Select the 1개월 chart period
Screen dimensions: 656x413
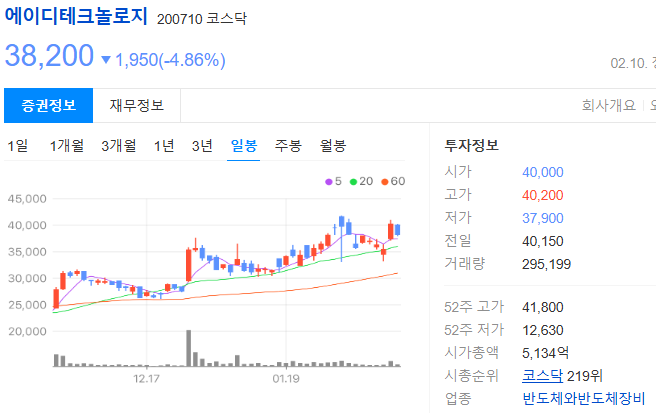click(67, 146)
